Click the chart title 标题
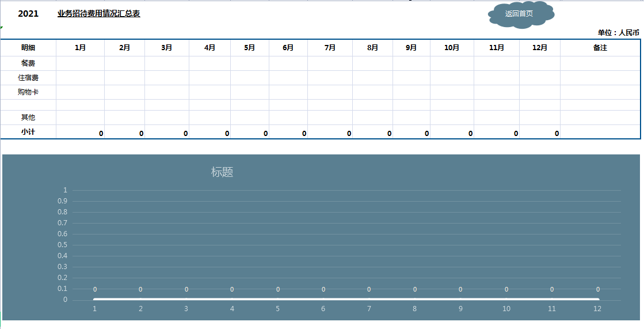The image size is (644, 329). point(222,172)
